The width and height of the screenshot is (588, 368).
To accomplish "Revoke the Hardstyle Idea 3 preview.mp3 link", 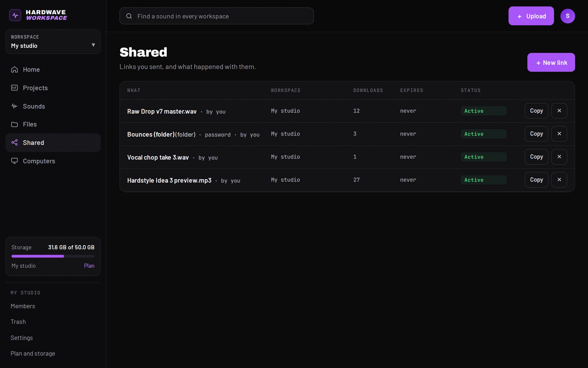I will (559, 180).
